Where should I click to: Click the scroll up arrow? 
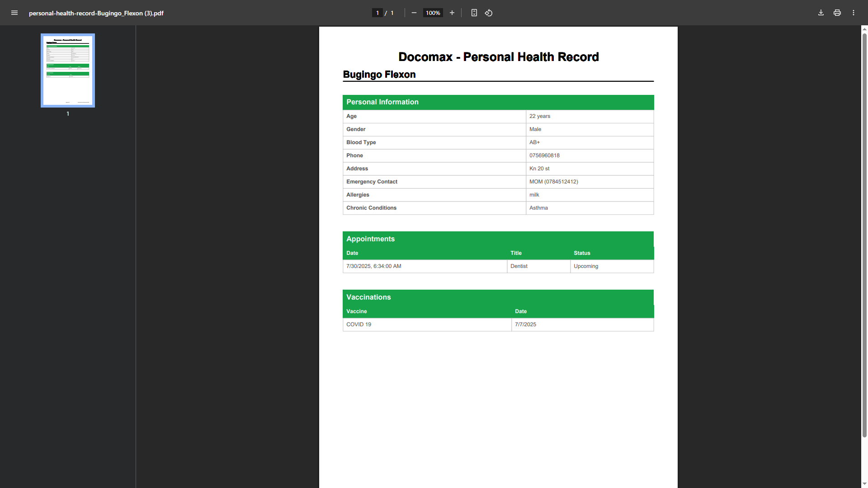click(x=864, y=29)
